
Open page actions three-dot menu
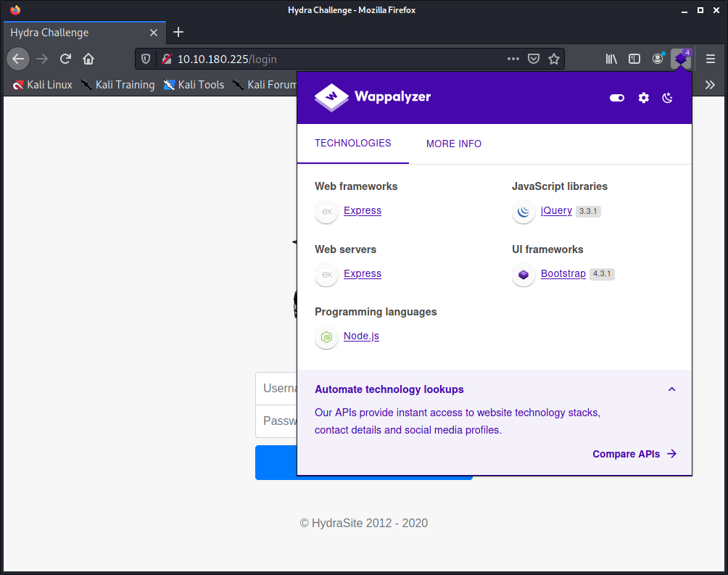coord(513,59)
